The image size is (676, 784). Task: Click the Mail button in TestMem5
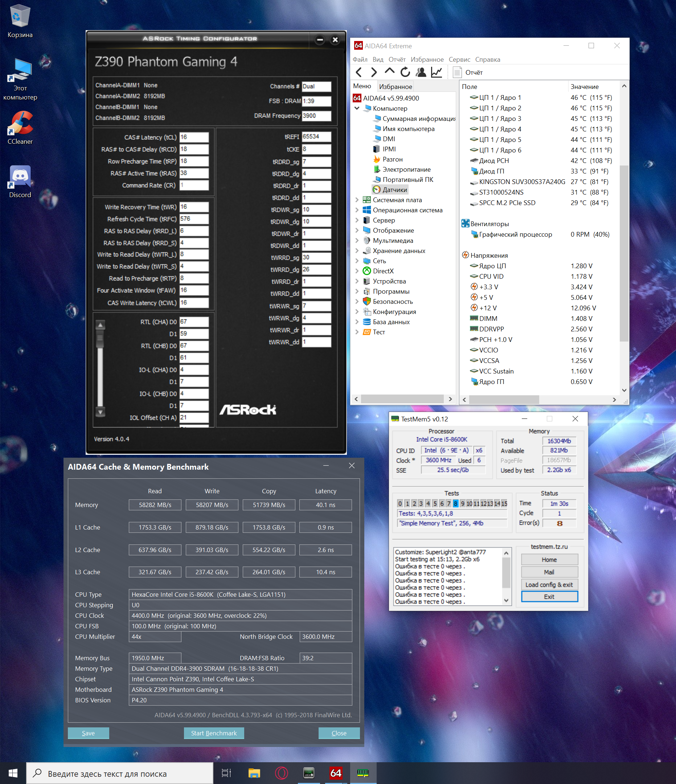pyautogui.click(x=549, y=572)
